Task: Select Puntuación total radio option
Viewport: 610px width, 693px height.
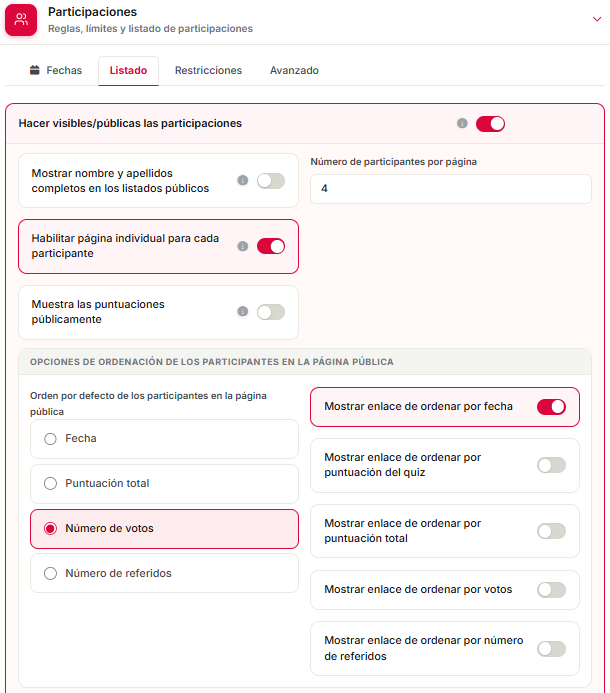Action: (x=164, y=484)
